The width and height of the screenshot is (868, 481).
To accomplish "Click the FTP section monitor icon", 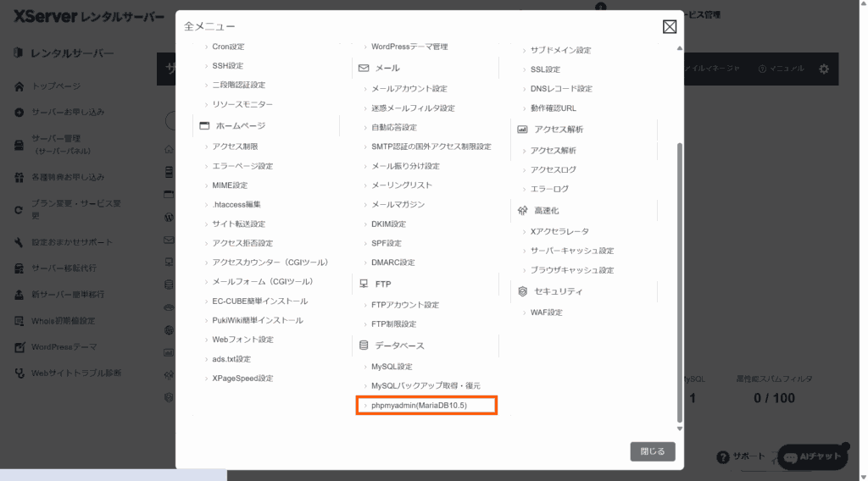I will coord(364,284).
